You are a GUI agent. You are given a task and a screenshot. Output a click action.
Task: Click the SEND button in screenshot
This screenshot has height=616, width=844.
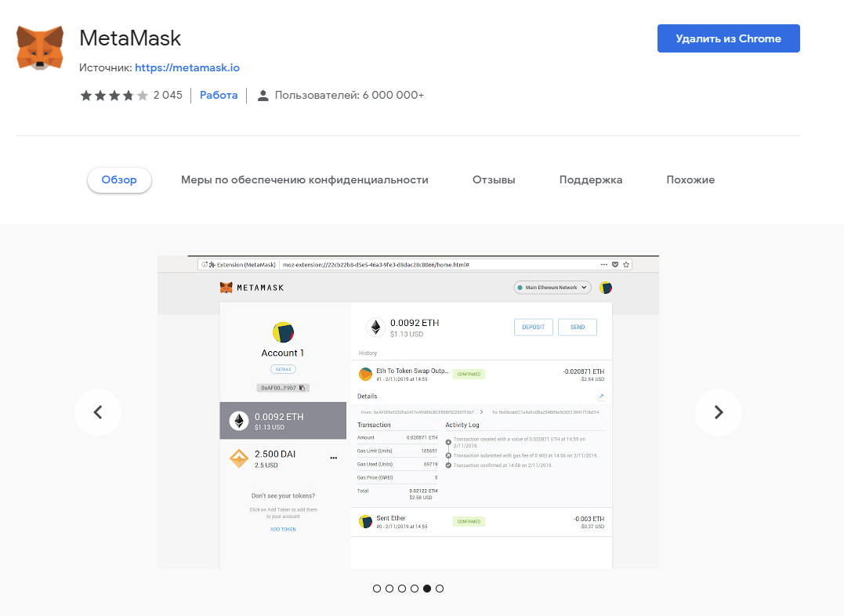tap(578, 327)
